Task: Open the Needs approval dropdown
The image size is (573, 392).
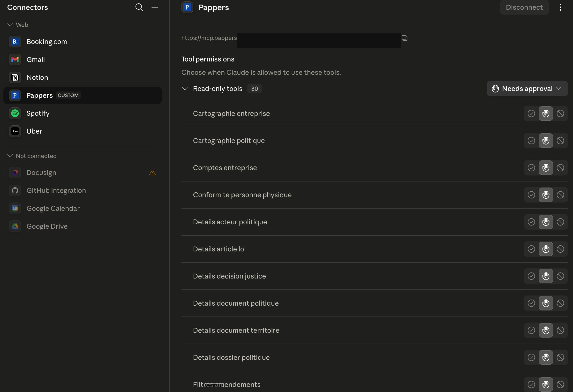Action: click(x=527, y=89)
